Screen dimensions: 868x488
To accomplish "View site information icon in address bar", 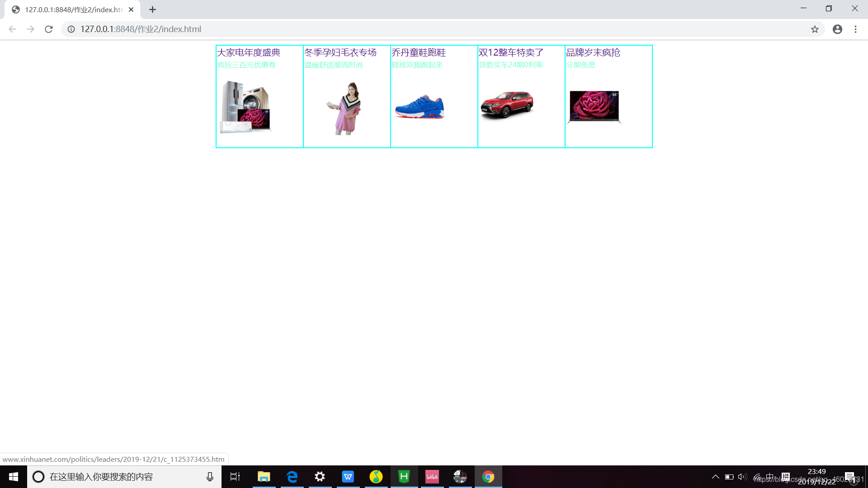I will (x=71, y=29).
